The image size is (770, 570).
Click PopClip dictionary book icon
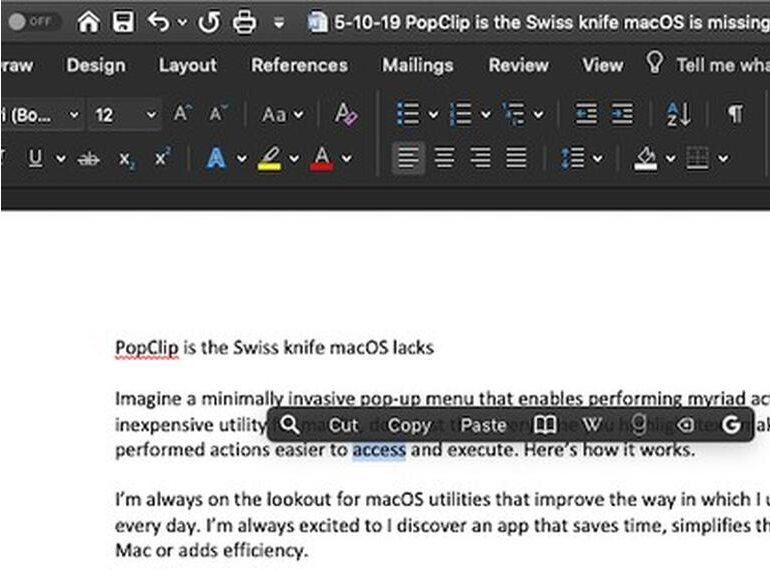pos(545,425)
